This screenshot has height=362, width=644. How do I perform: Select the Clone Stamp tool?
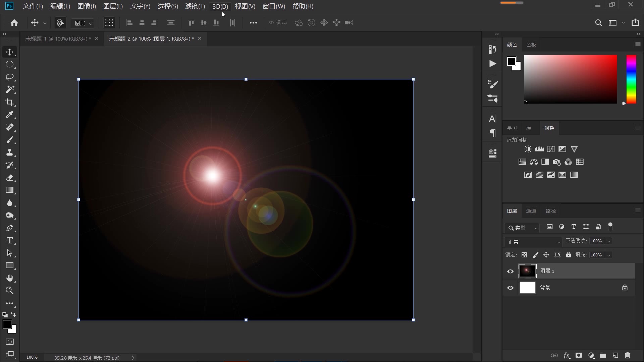pos(9,153)
